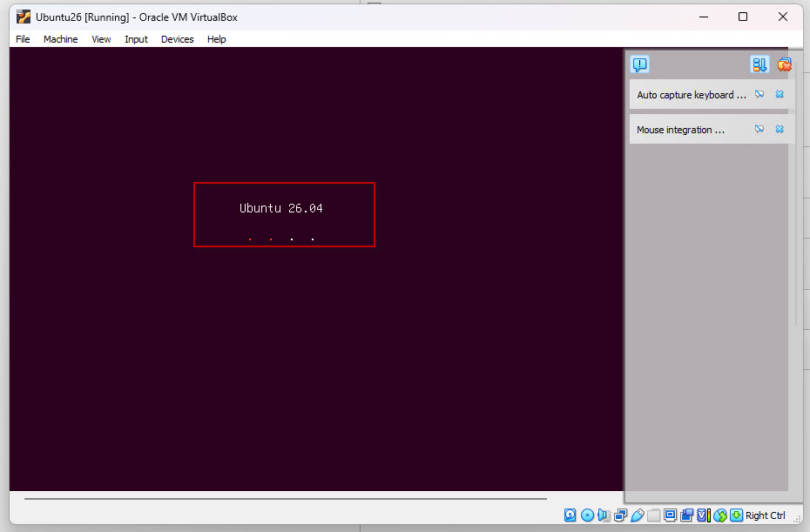Click the don't-show-again icon for Mouse integration

pyautogui.click(x=759, y=129)
